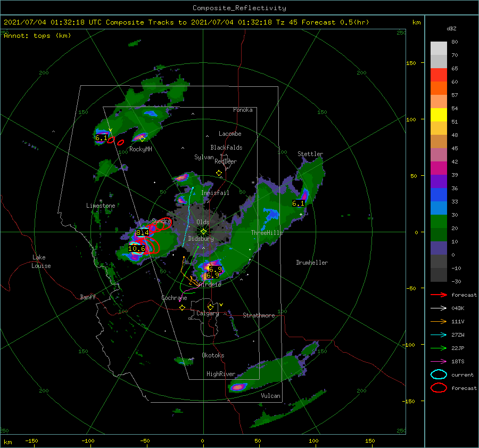Click the Calgary label
This screenshot has width=479, height=448.
[x=208, y=313]
